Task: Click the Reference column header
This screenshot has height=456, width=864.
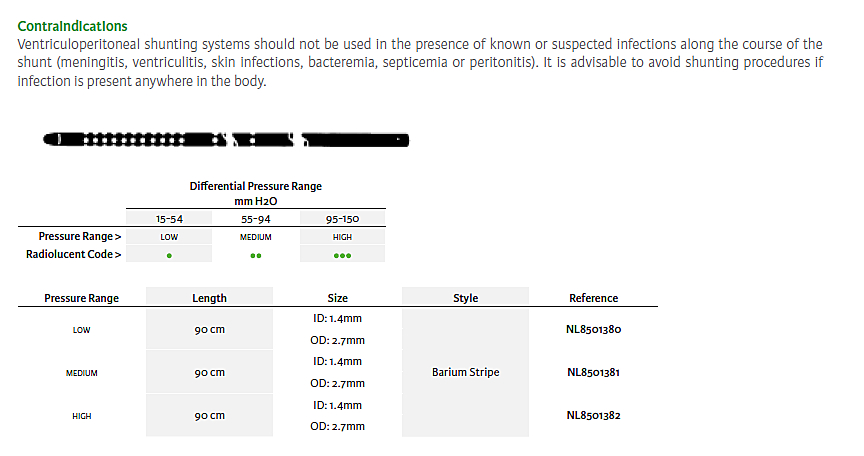Action: [593, 298]
